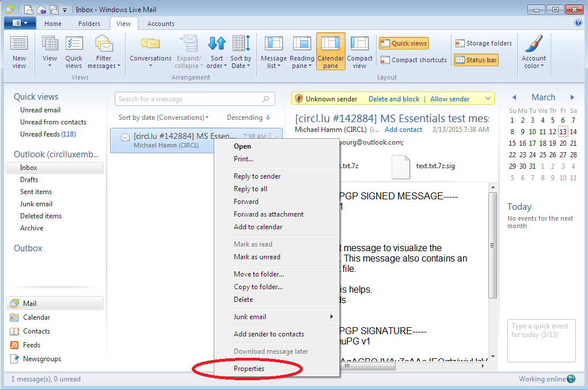Click the Conversations envelope icon
Viewport: 588px width, 390px height.
tap(150, 44)
